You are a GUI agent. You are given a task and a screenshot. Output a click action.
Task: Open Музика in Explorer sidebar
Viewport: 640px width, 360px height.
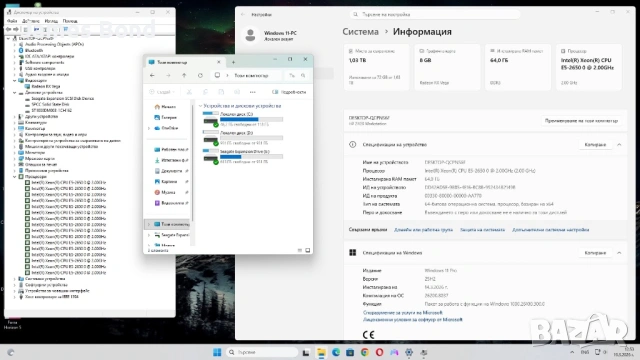coord(168,192)
